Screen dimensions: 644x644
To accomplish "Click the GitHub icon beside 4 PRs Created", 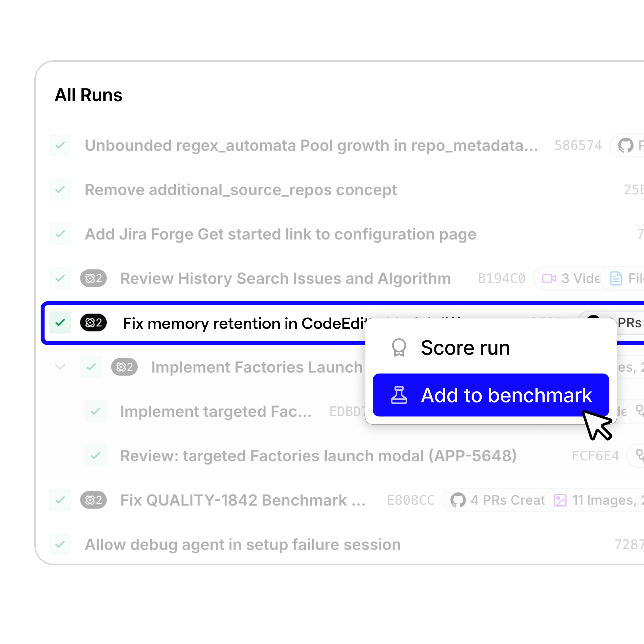I will pyautogui.click(x=458, y=500).
